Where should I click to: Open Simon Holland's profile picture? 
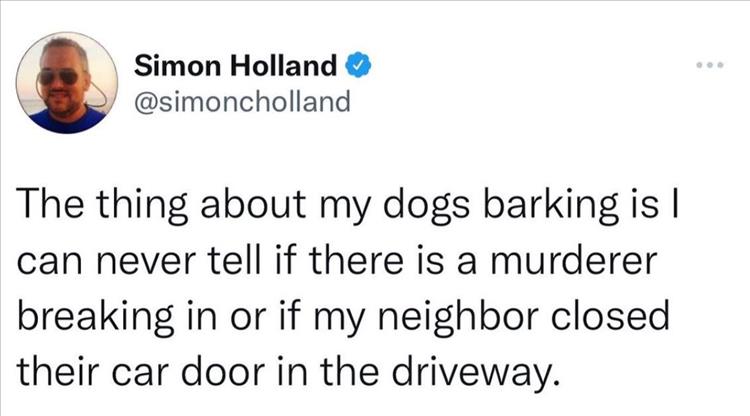pyautogui.click(x=69, y=83)
